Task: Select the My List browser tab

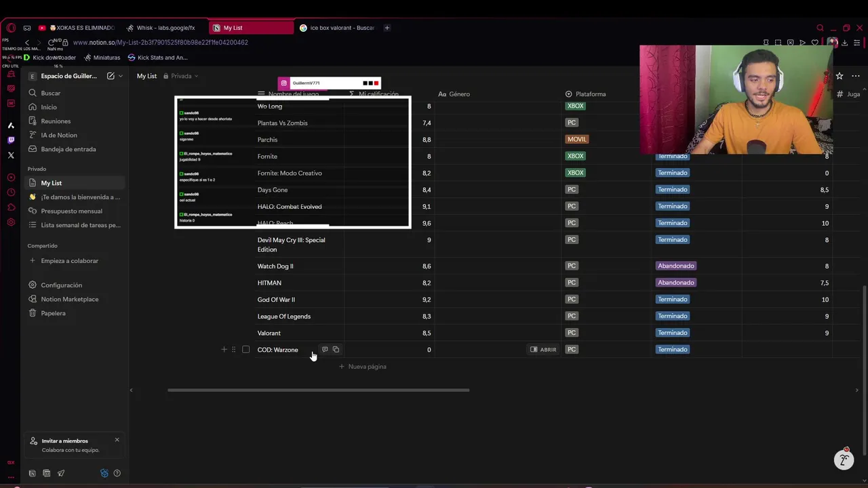Action: point(251,28)
